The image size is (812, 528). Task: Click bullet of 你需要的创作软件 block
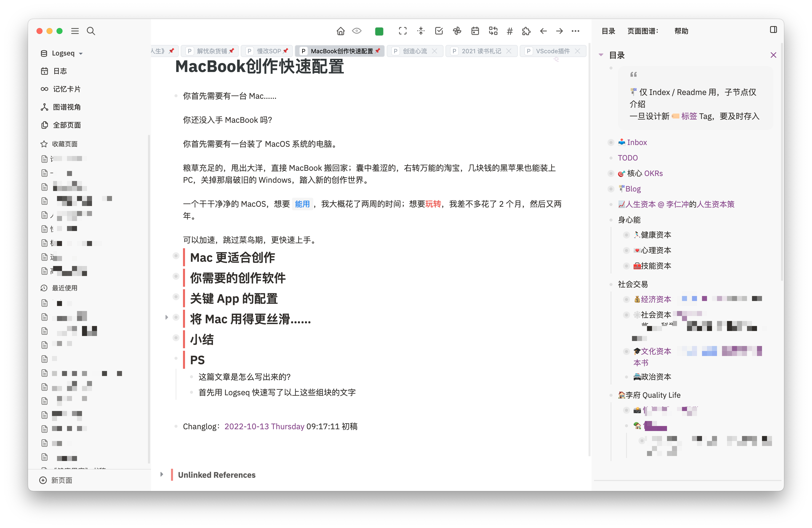[176, 276]
